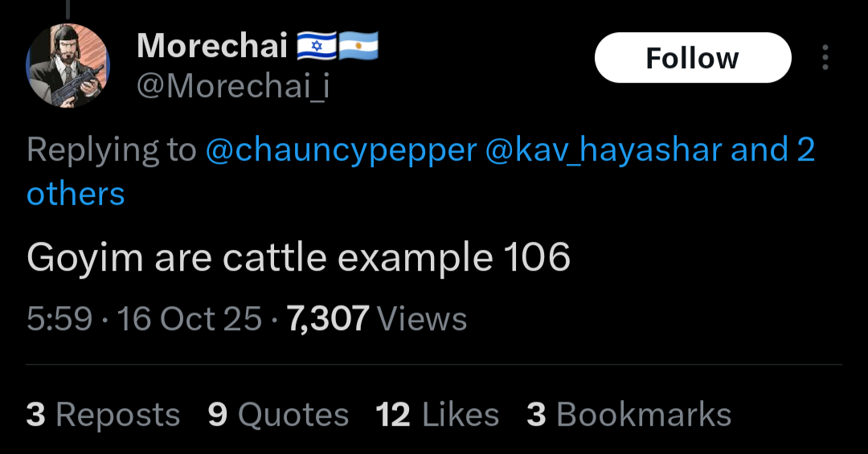Open the @Morechai_i handle

point(233,86)
